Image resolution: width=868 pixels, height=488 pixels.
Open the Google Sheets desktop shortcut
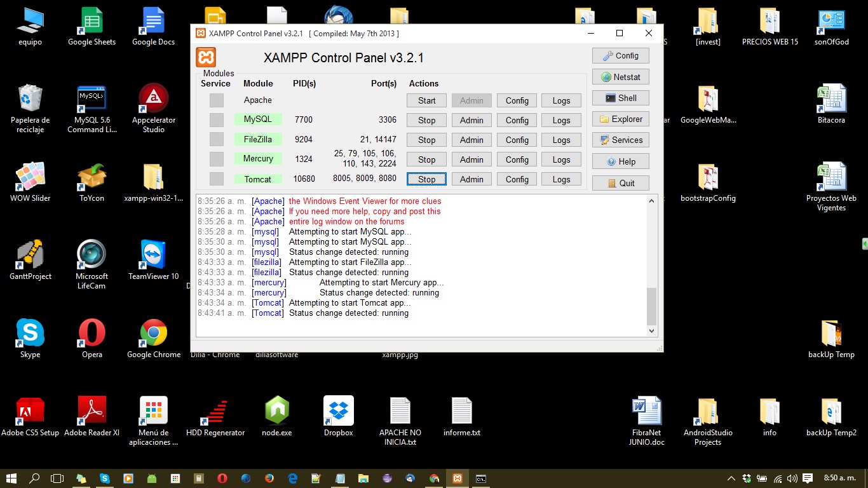click(x=92, y=25)
